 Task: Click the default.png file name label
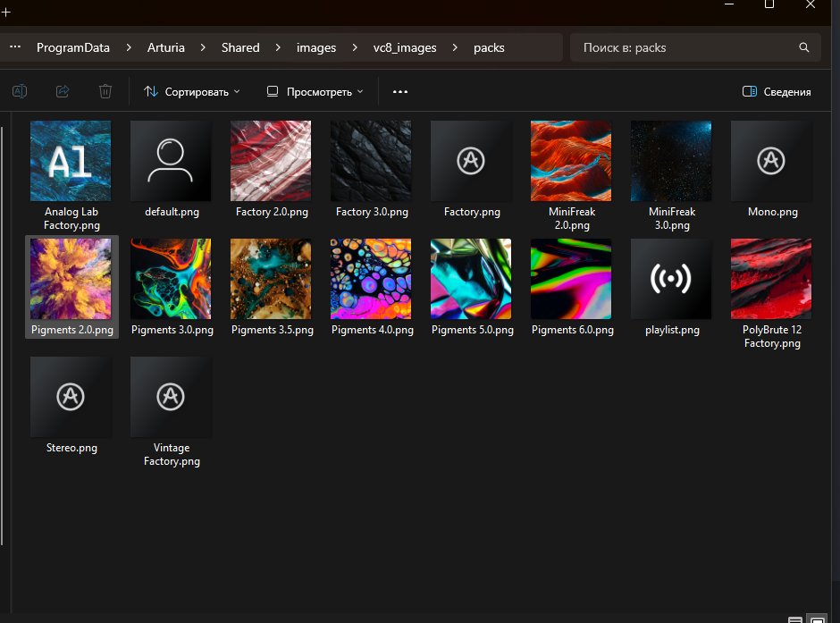pos(172,212)
